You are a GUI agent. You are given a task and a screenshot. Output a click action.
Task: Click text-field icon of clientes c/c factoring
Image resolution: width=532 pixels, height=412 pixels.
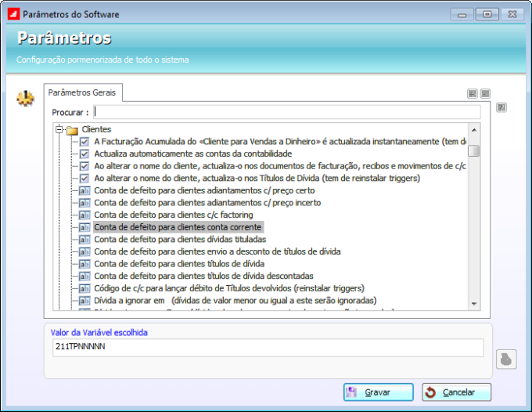(x=84, y=215)
